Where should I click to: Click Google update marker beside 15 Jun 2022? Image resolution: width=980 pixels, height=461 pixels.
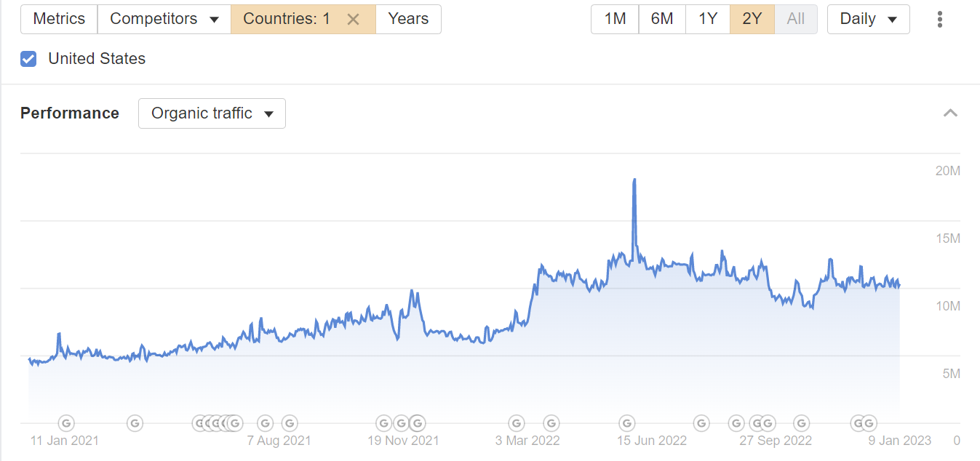tap(626, 422)
